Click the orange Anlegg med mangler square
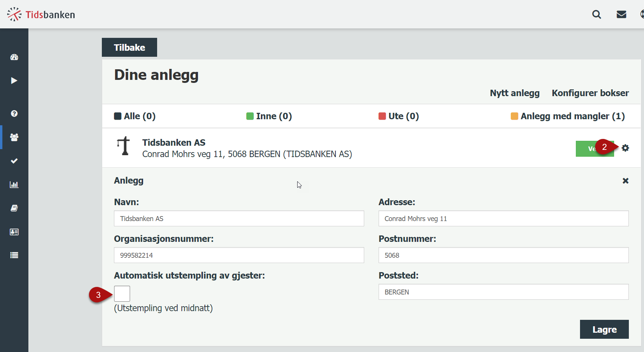The width and height of the screenshot is (644, 352). 515,116
